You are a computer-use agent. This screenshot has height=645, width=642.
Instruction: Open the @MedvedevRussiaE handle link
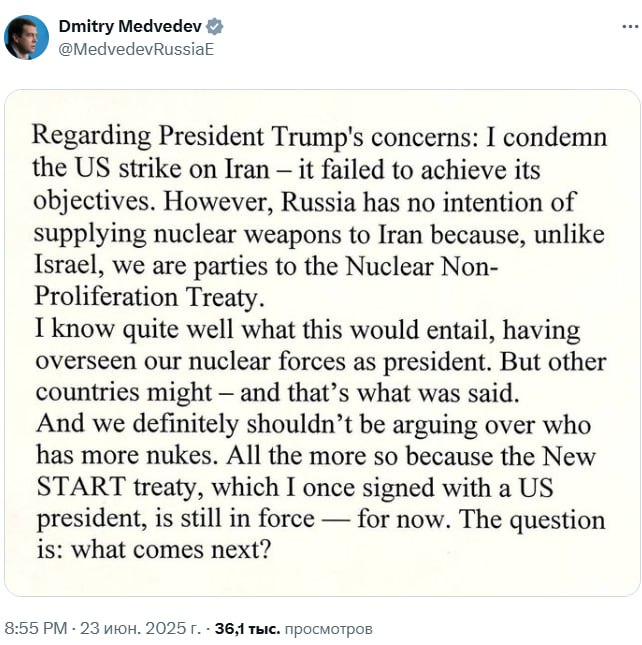pos(138,48)
